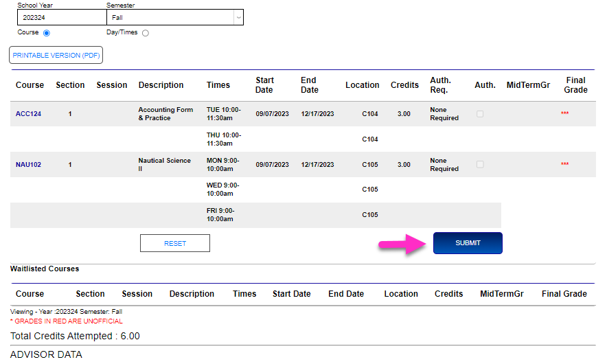Screen dimensions: 607x364
Task: Click the Accounting Form & Practice description
Action: click(165, 114)
